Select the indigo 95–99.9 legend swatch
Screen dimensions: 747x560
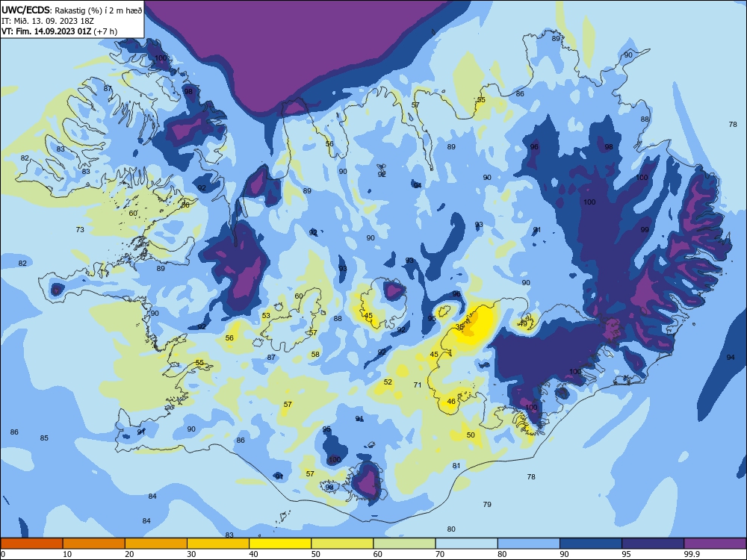click(653, 544)
